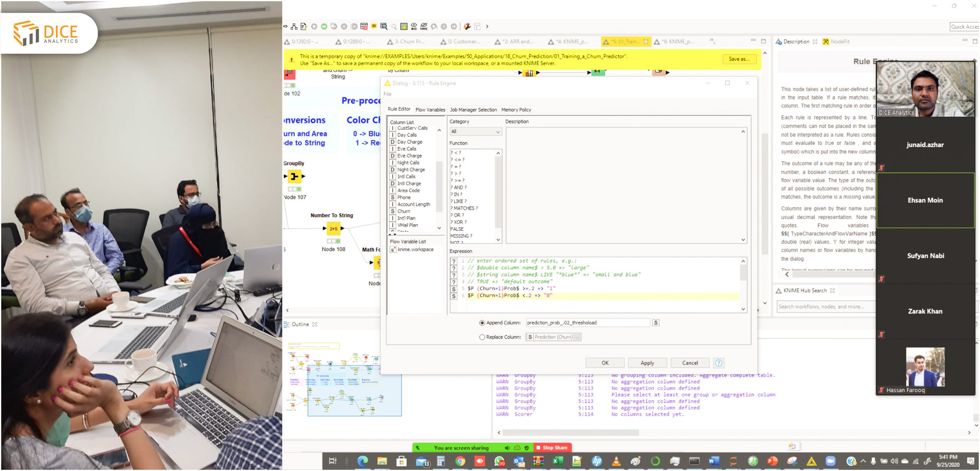The width and height of the screenshot is (980, 471).
Task: Click the Column List scroll-down arrow
Action: tap(439, 228)
